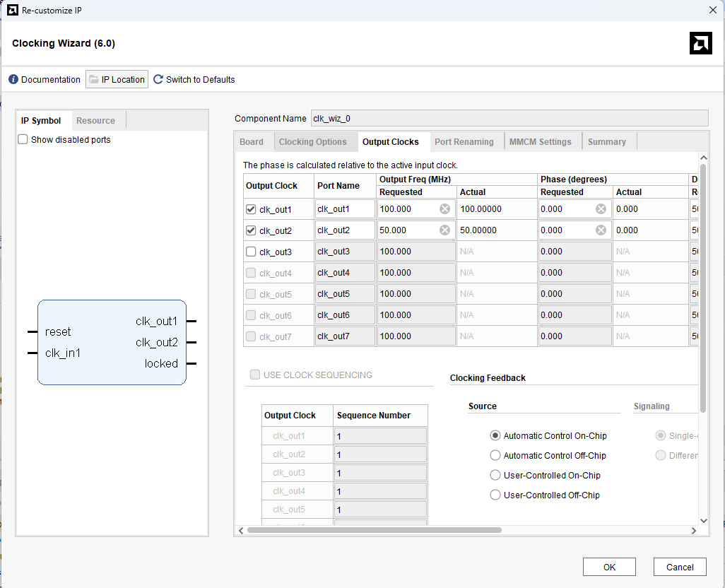This screenshot has width=725, height=588.
Task: Enable the clk_out3 output clock
Action: [251, 252]
